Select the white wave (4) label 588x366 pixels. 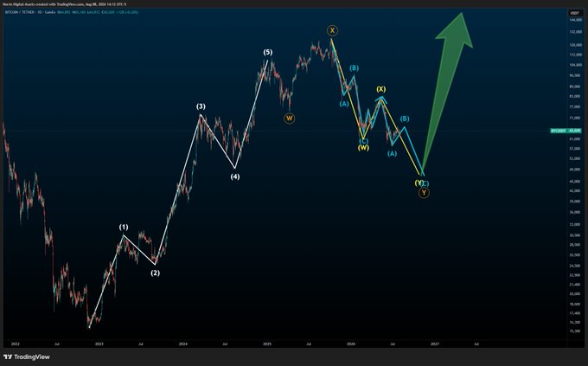click(x=235, y=177)
